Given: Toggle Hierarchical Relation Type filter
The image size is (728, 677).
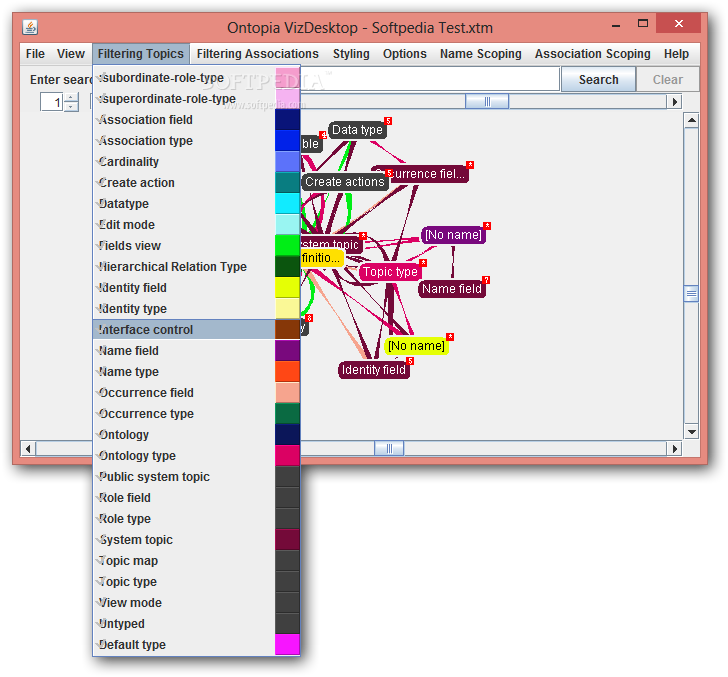Looking at the screenshot, I should coord(196,267).
